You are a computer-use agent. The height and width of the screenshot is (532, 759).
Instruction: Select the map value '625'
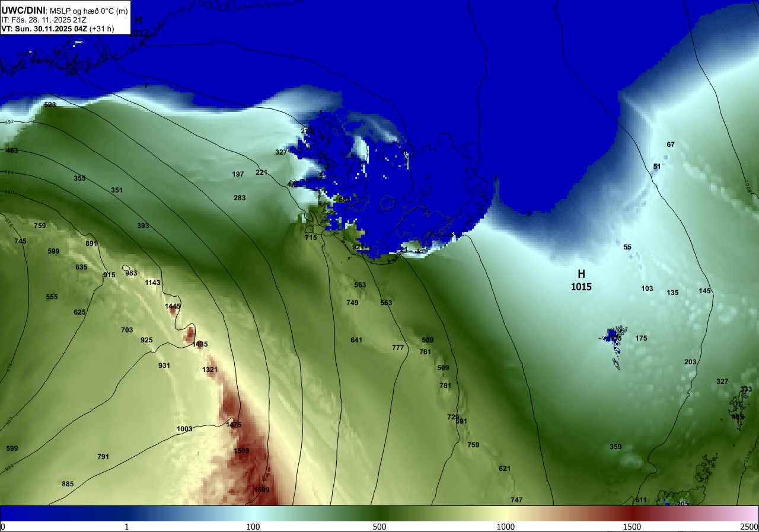tap(79, 312)
